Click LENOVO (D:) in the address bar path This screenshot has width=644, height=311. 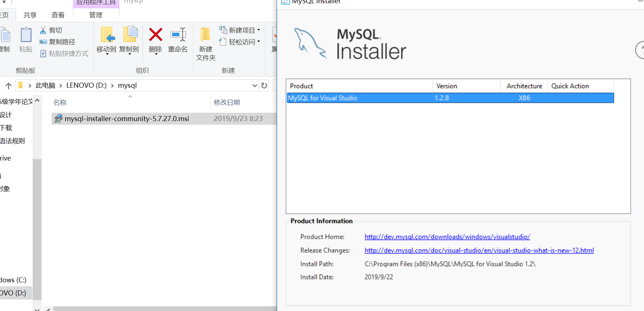click(86, 86)
